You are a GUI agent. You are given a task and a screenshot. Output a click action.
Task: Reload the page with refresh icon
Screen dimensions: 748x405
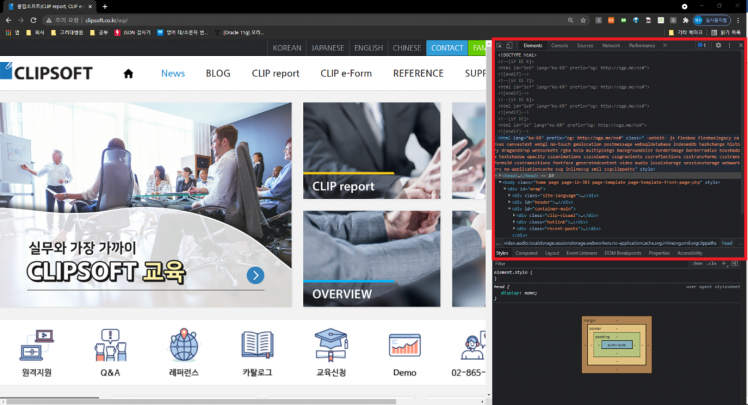point(33,20)
